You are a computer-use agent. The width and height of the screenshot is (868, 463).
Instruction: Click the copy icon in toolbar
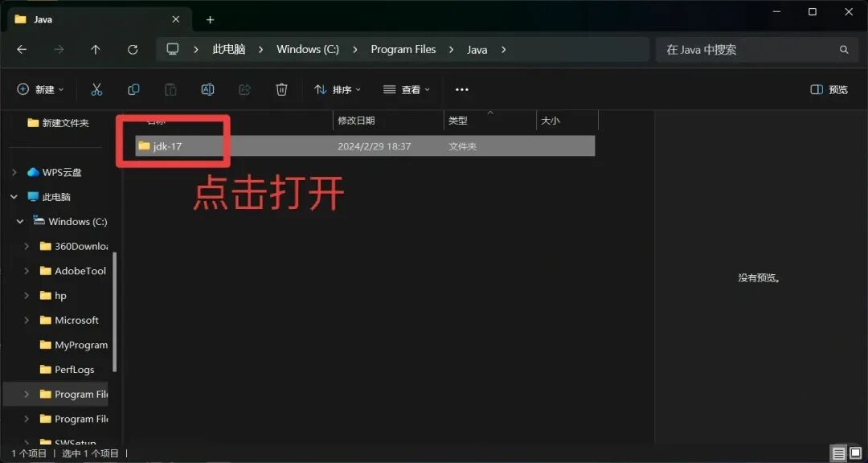(x=133, y=90)
